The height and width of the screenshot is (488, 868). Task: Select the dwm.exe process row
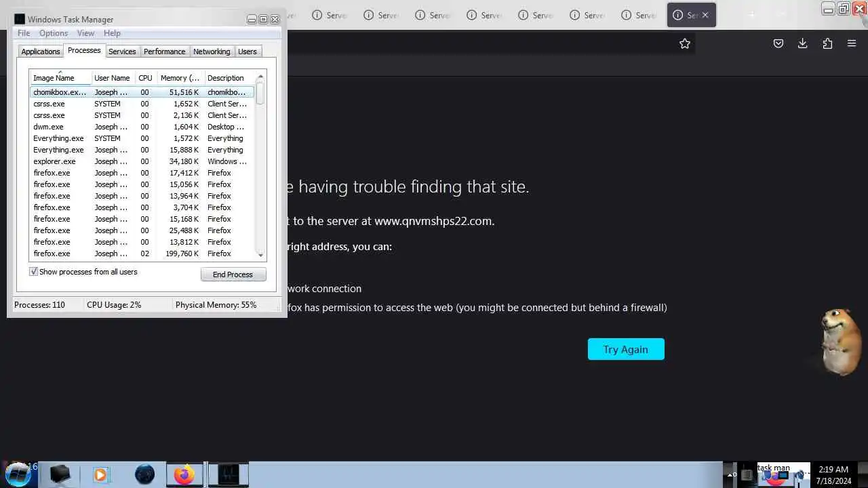pos(142,127)
